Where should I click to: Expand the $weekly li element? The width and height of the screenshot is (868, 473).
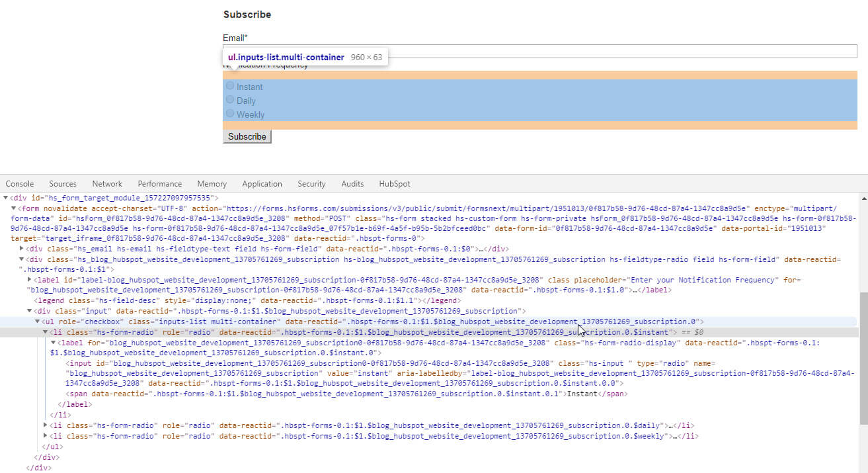(x=46, y=435)
